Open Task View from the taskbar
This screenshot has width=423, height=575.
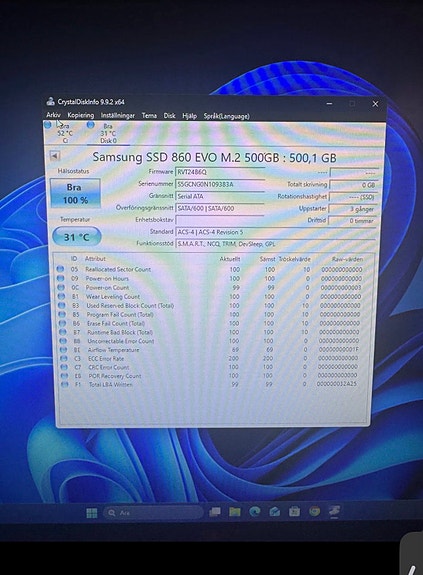click(214, 512)
